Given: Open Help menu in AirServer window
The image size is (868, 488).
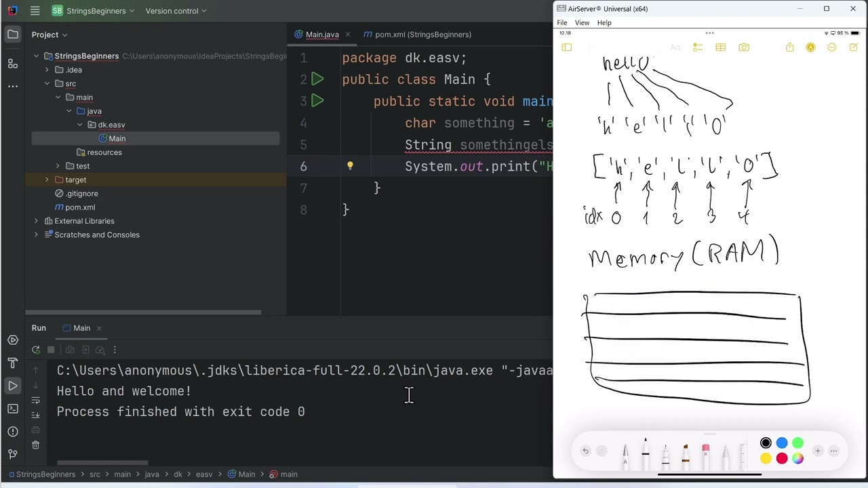Looking at the screenshot, I should click(x=604, y=23).
